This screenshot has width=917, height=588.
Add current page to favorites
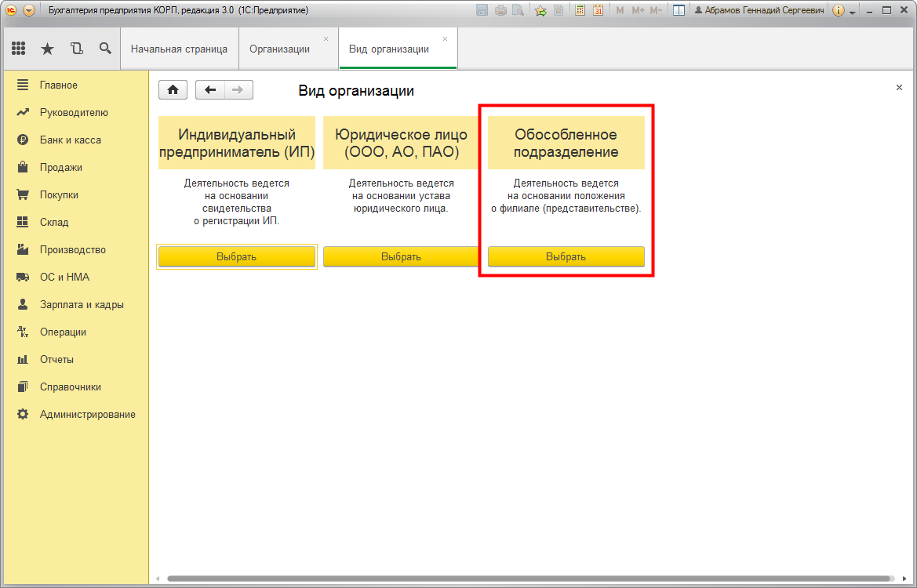(540, 10)
